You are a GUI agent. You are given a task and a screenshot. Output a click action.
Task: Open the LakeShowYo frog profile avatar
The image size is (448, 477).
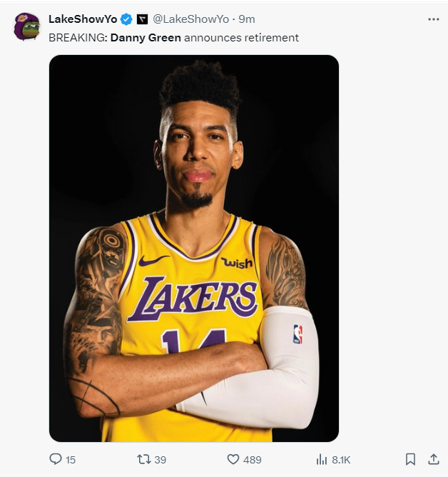(27, 26)
